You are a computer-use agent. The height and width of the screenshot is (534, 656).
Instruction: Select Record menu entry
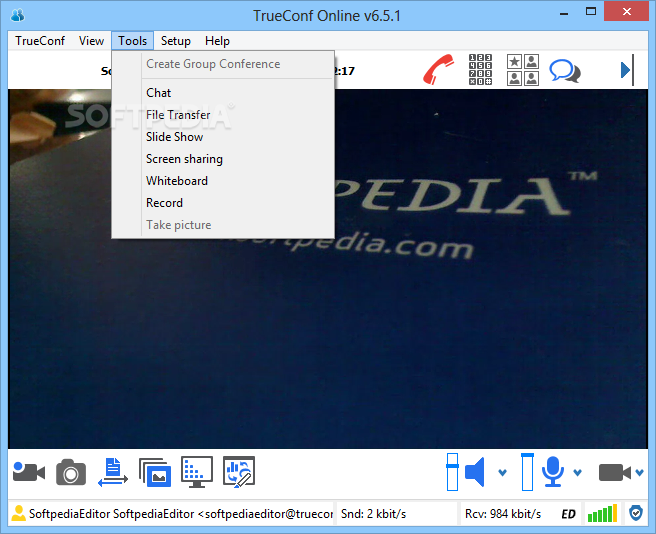(x=223, y=203)
